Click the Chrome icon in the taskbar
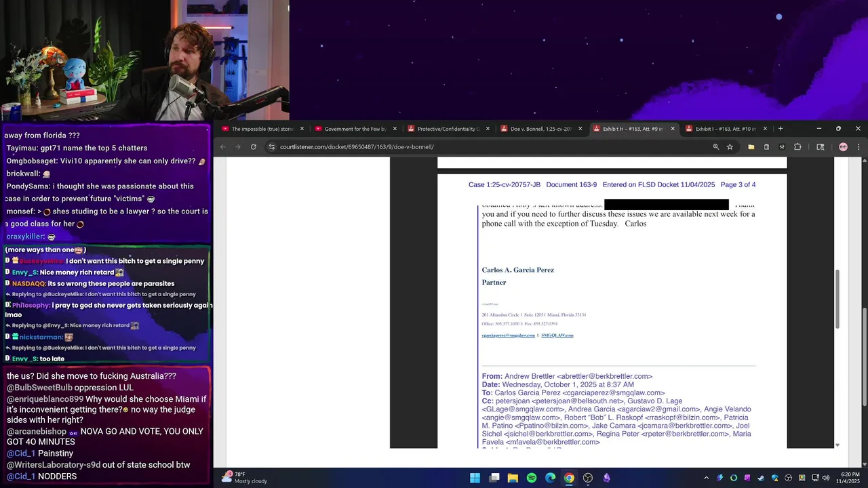 click(569, 478)
